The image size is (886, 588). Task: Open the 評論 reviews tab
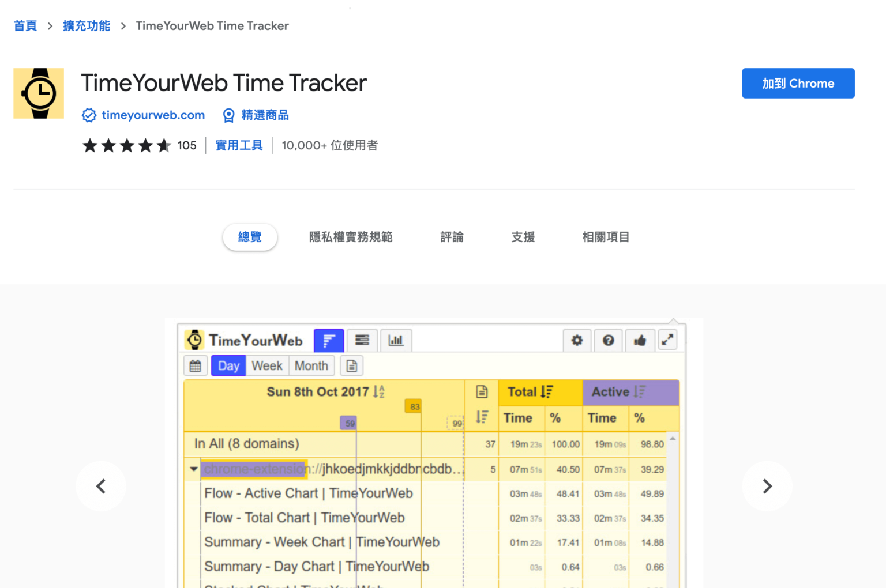pos(452,237)
